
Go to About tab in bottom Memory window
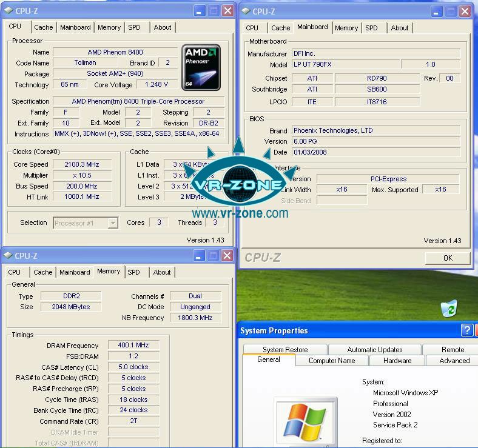coord(162,272)
